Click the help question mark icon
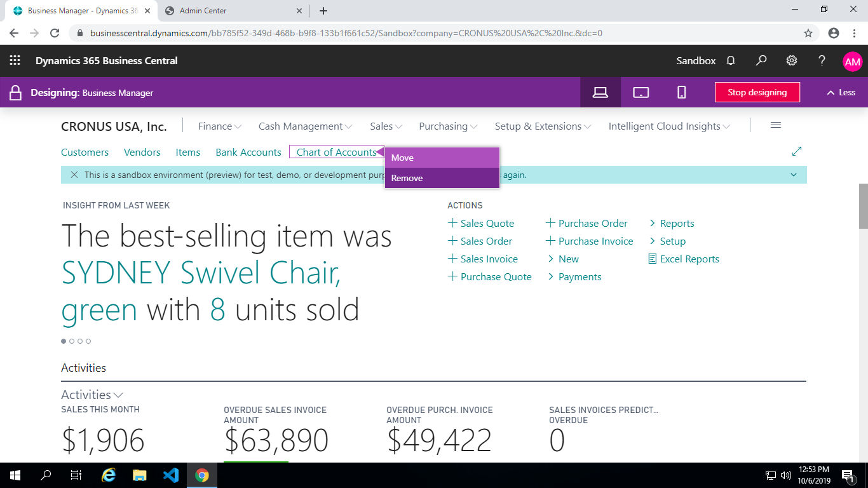Viewport: 868px width, 488px height. pyautogui.click(x=822, y=60)
